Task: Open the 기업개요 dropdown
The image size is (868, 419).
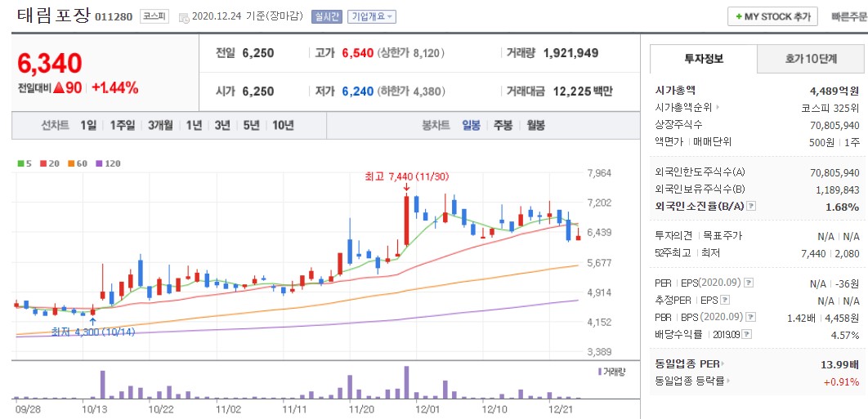Action: tap(371, 16)
